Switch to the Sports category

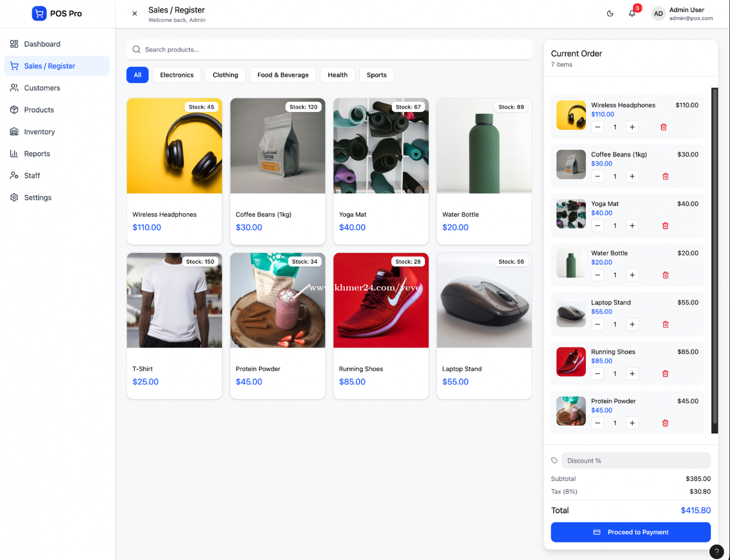(x=376, y=75)
